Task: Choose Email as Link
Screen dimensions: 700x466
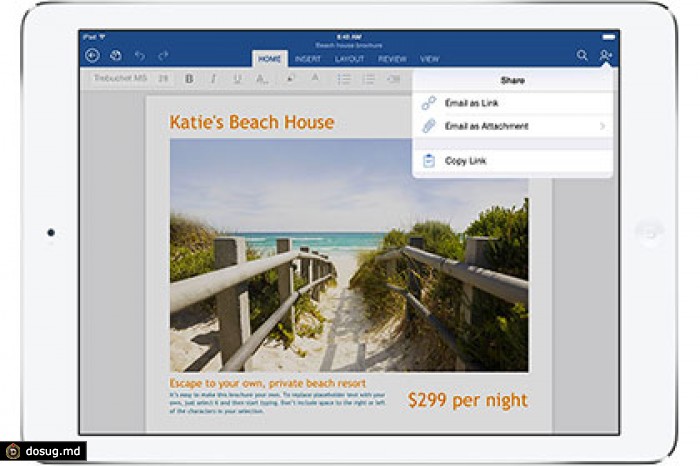Action: tap(471, 103)
